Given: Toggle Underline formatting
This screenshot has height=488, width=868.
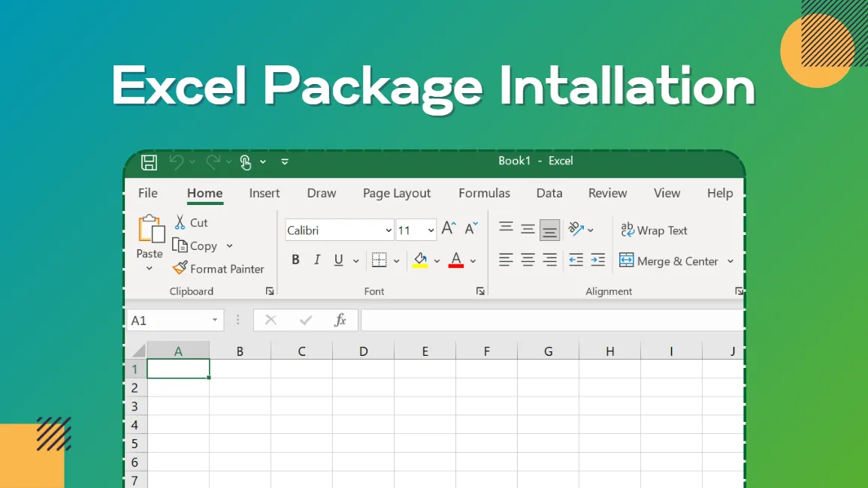Looking at the screenshot, I should tap(338, 260).
